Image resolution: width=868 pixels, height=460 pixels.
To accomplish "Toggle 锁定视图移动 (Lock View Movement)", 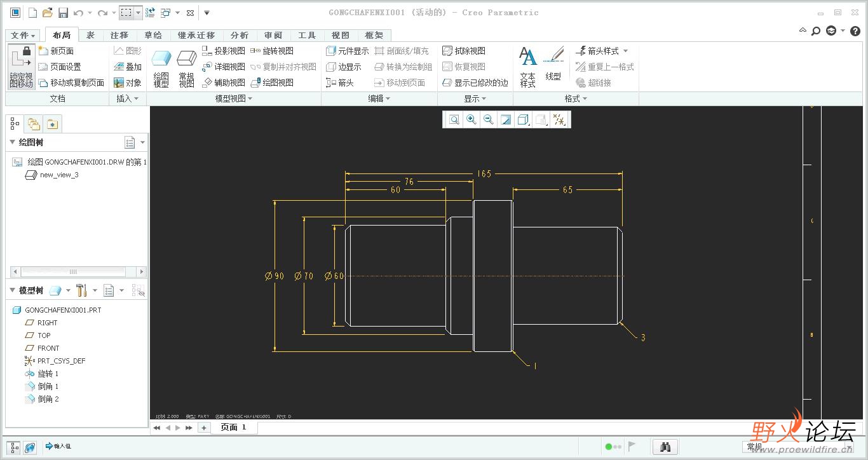I will pos(21,67).
